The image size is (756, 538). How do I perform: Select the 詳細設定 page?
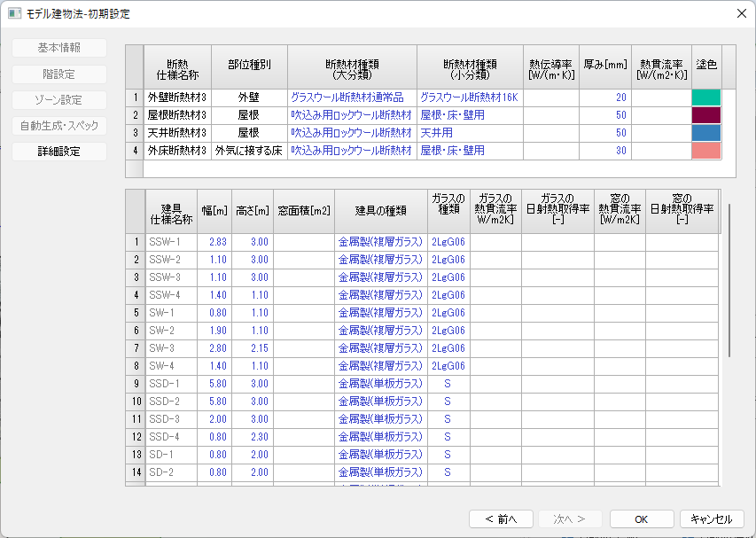59,152
